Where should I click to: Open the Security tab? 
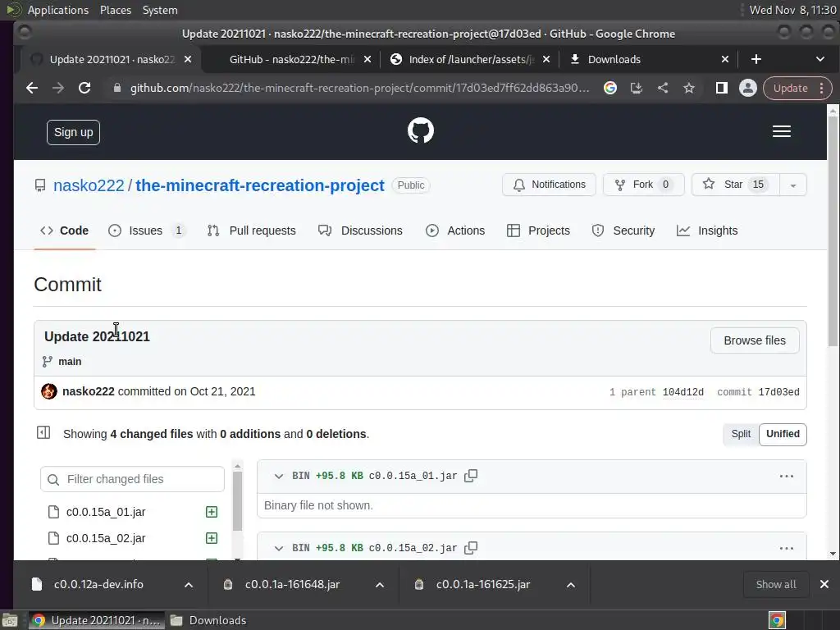(x=623, y=231)
